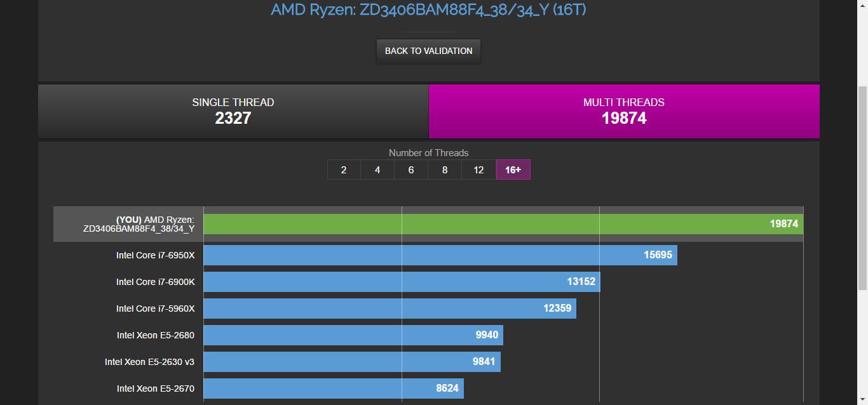Choose 4 threads in thread selector
The width and height of the screenshot is (868, 405).
(x=377, y=169)
